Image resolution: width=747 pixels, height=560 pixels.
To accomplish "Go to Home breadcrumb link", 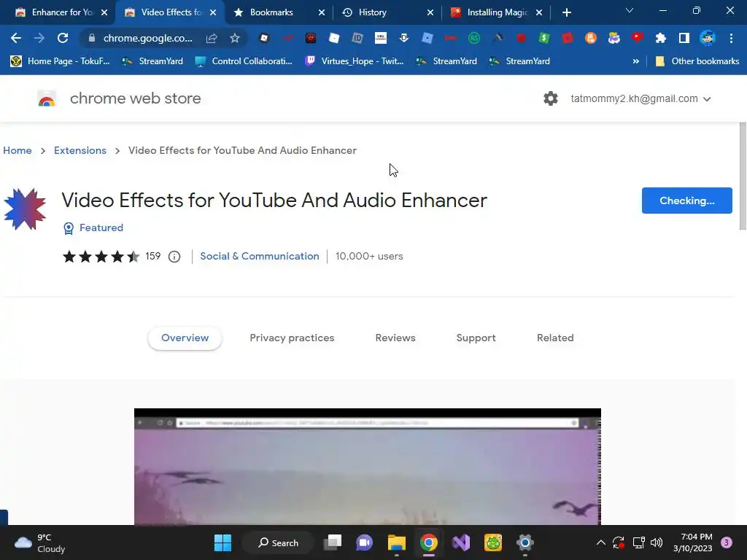I will [x=18, y=150].
